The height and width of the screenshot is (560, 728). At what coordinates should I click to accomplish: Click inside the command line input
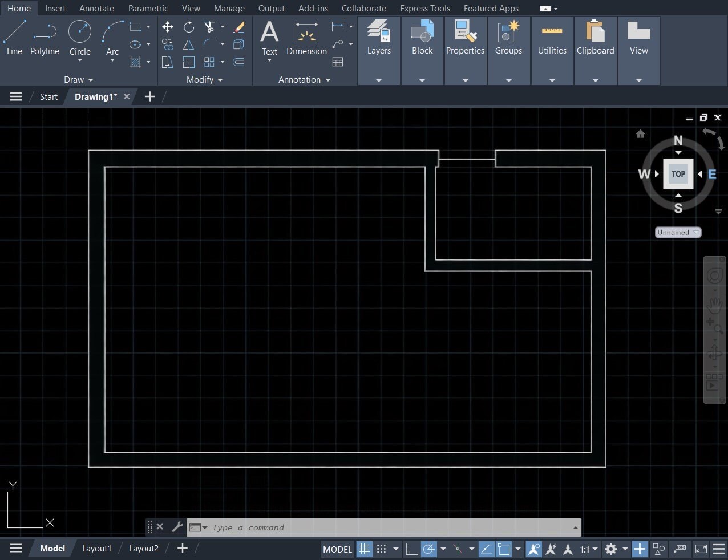click(342, 527)
